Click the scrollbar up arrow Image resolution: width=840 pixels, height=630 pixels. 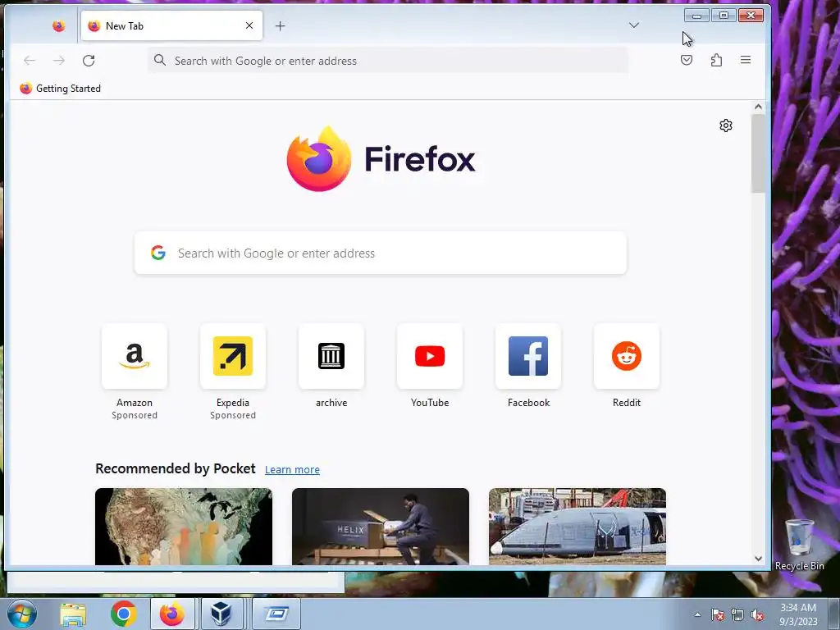coord(758,107)
